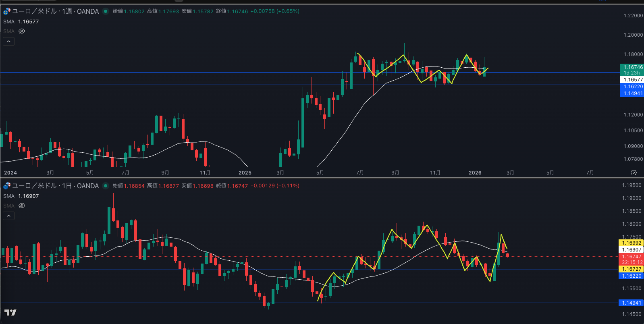Show the hidden SMA on weekly chart
Image resolution: width=644 pixels, height=324 pixels.
click(x=22, y=31)
